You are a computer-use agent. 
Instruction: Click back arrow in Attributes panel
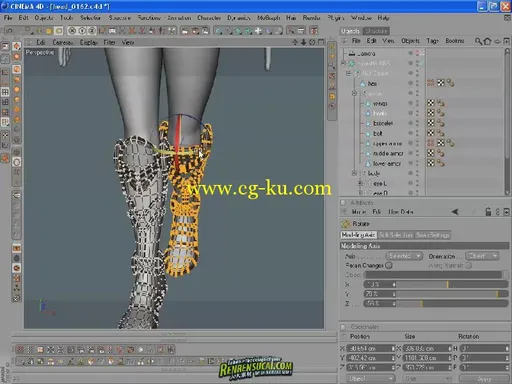(455, 212)
